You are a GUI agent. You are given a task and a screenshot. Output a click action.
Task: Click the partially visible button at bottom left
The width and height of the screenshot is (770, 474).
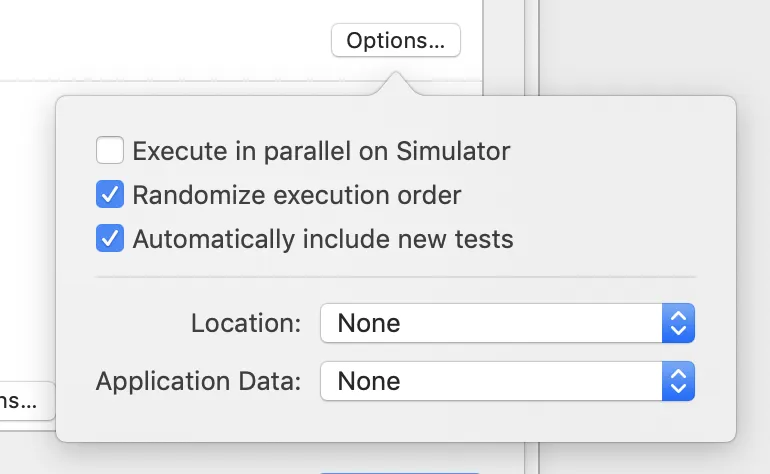[25, 401]
